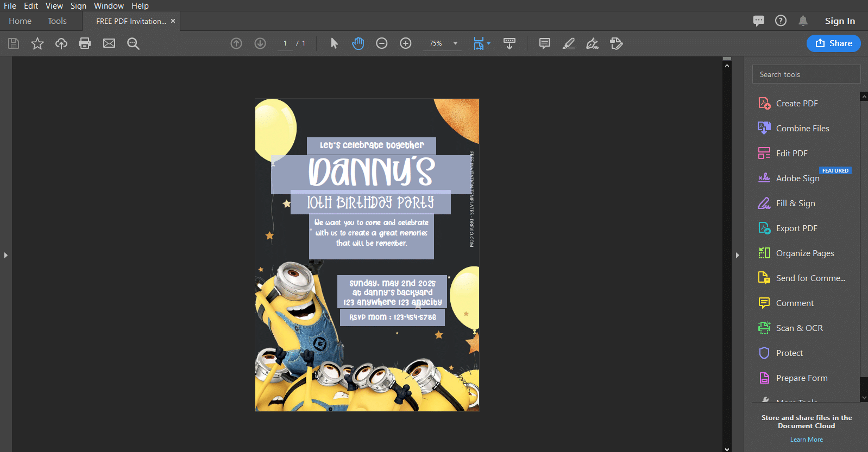Expand the fit page options dropdown

488,43
